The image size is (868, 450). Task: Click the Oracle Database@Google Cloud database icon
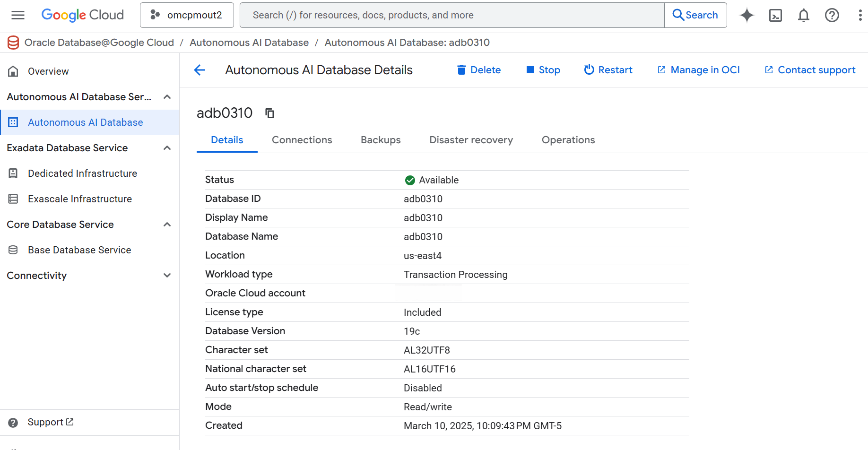click(13, 43)
